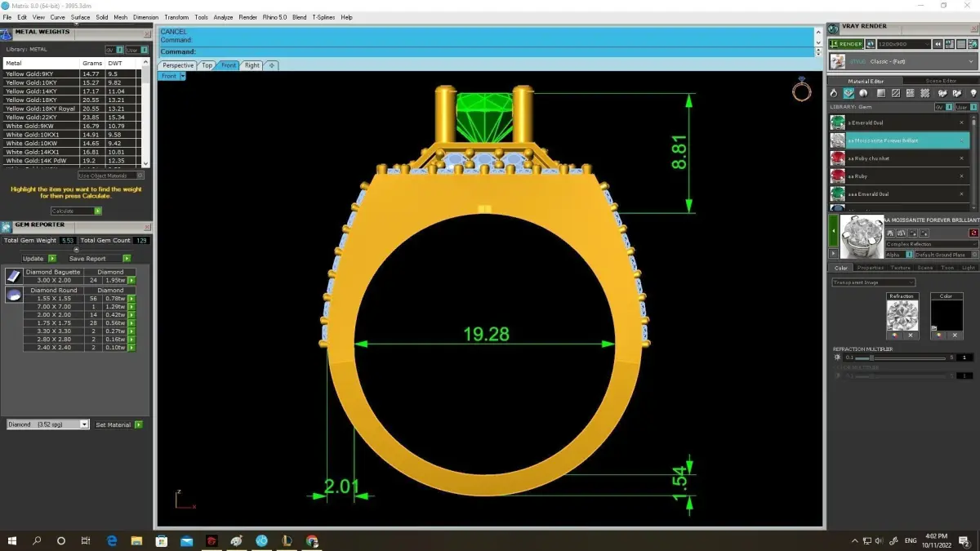Open color wheel under Refraction swatch
Image resolution: width=980 pixels, height=551 pixels.
pos(895,335)
